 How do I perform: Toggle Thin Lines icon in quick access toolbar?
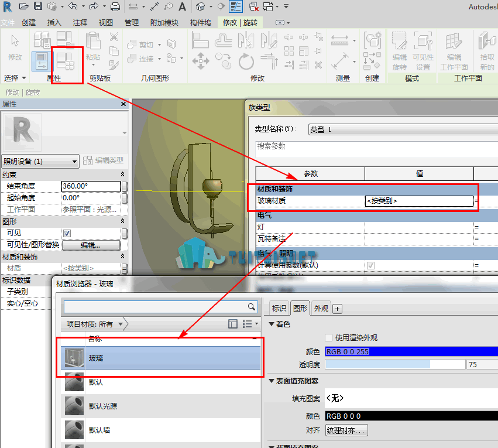point(236,6)
